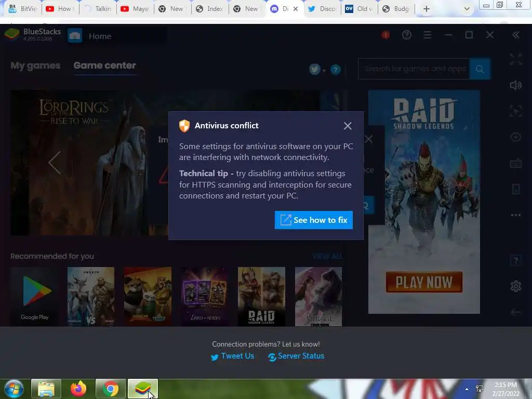
Task: Close the panel behind the antivirus dialog
Action: 368,139
